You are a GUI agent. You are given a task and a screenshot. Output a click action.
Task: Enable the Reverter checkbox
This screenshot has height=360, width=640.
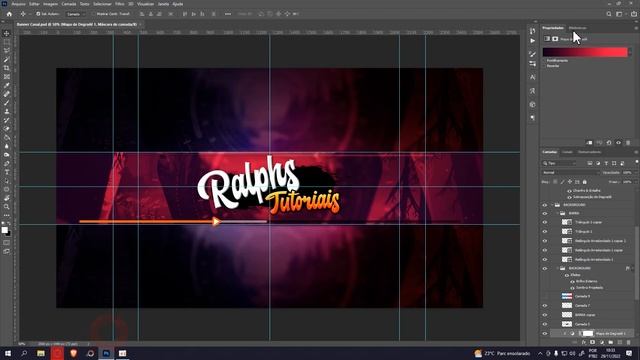544,66
